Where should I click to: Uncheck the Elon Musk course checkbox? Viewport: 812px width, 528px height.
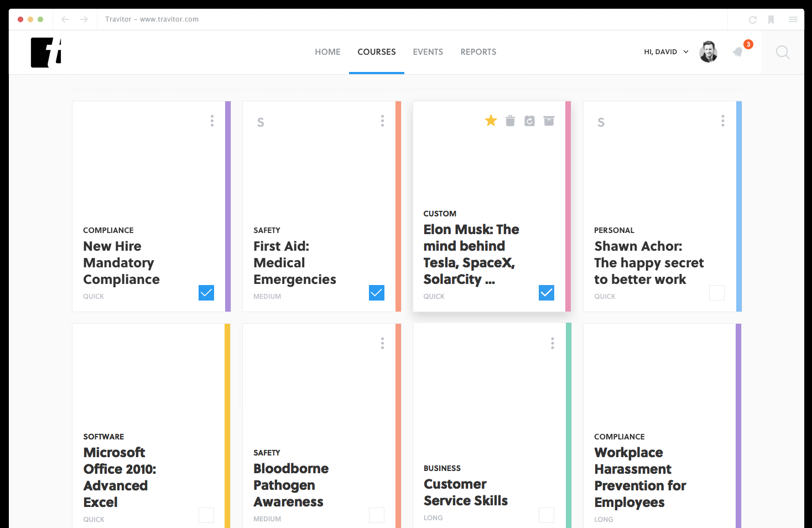[546, 293]
